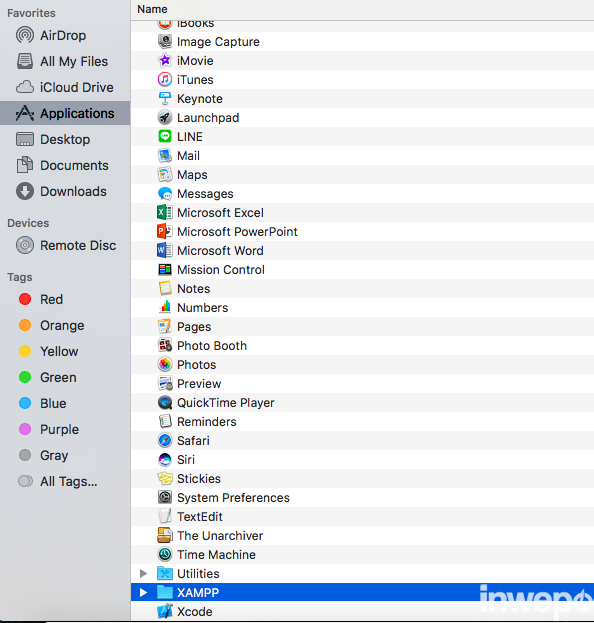Go to Desktop in the sidebar
This screenshot has height=623, width=594.
[x=65, y=139]
